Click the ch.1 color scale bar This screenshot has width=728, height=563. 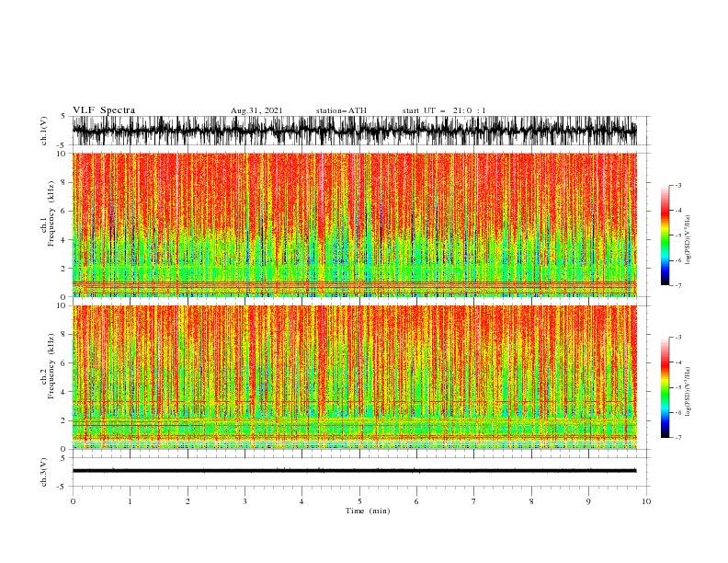click(665, 235)
